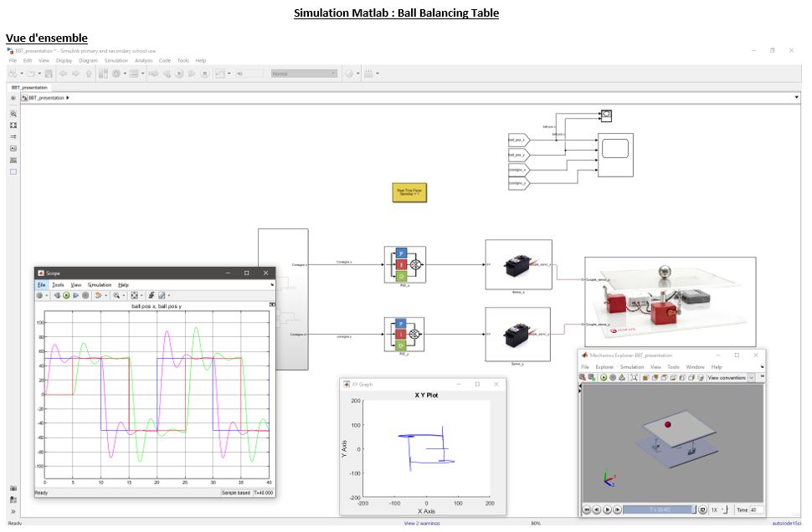Click the XY Graph block with magnifier icon
Image resolution: width=812 pixels, height=532 pixels.
(606, 116)
